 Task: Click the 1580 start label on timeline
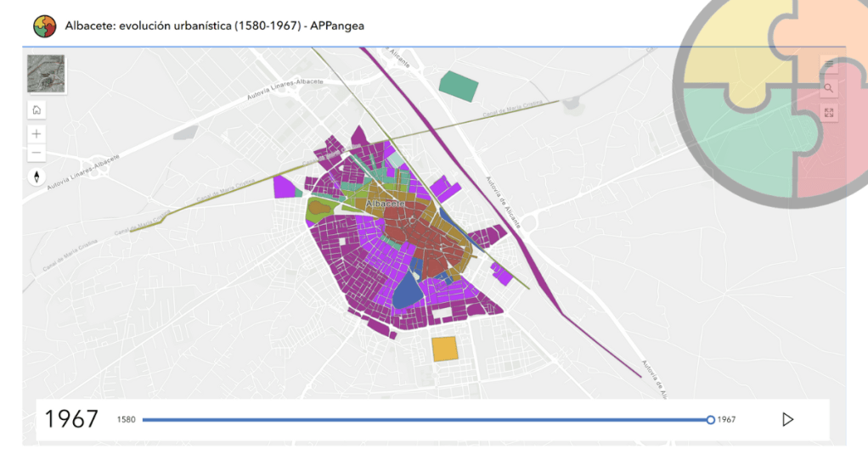tap(127, 419)
